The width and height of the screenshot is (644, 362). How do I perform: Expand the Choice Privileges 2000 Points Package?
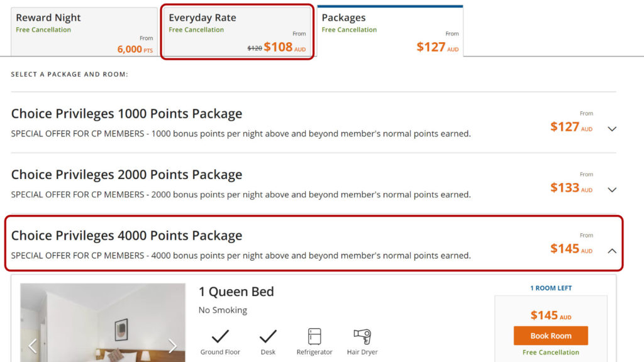(x=612, y=189)
